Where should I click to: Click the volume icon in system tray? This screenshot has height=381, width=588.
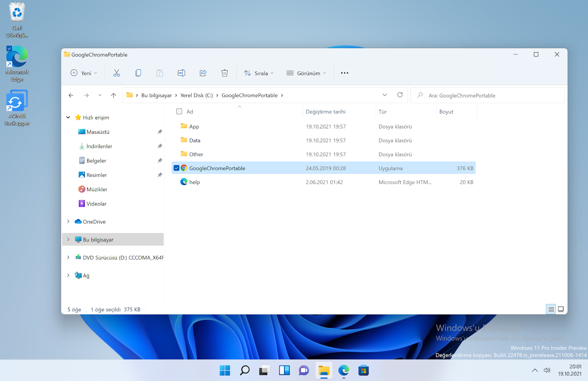point(547,370)
